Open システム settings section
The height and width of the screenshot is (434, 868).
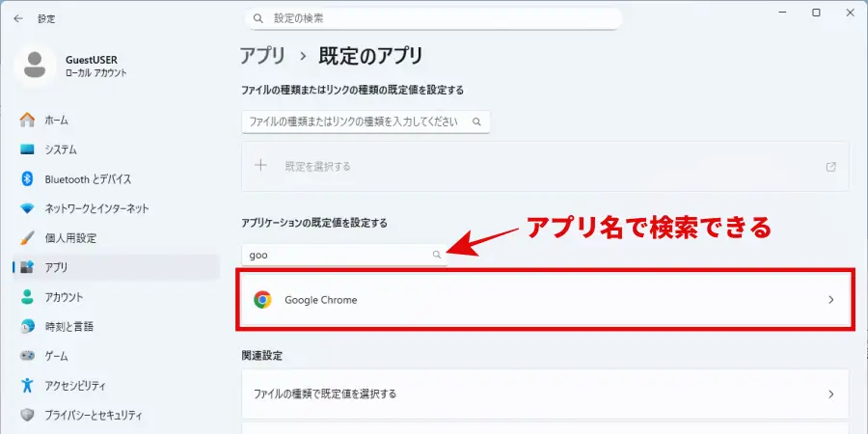coord(117,149)
